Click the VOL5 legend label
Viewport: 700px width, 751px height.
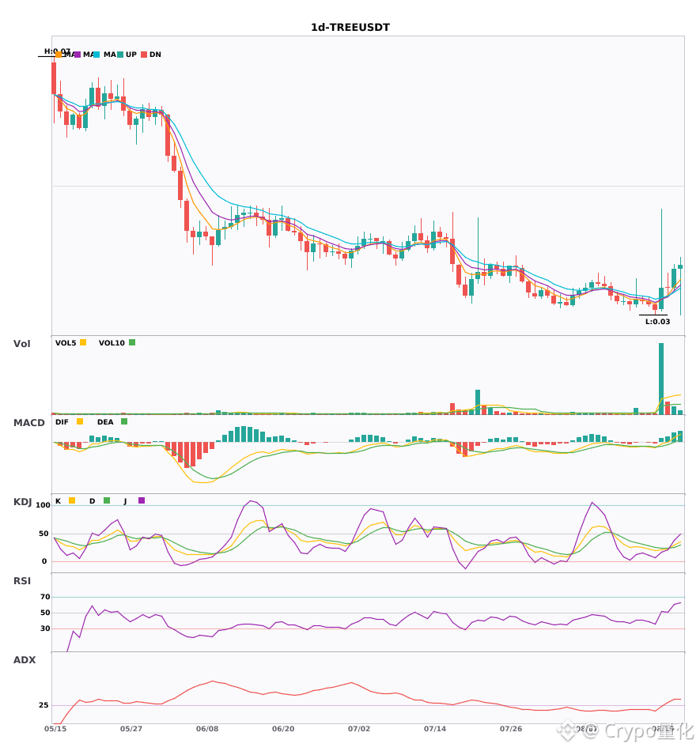pos(66,343)
